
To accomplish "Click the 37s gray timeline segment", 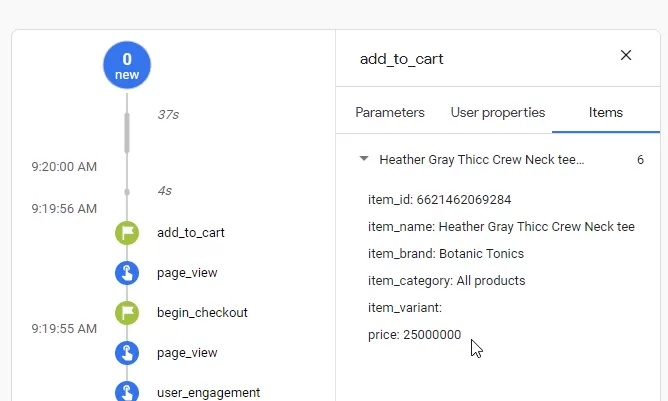I will [127, 133].
